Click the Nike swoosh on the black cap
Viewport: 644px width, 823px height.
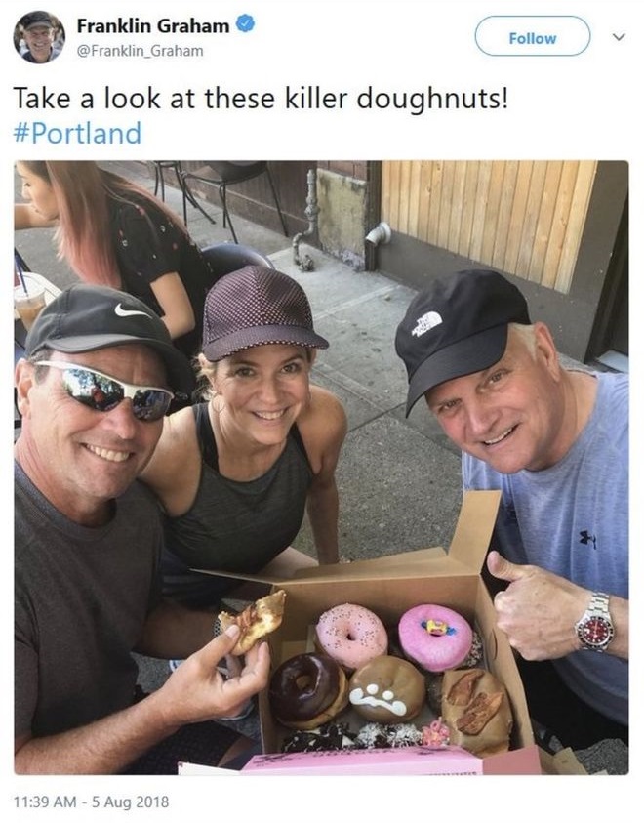[132, 311]
